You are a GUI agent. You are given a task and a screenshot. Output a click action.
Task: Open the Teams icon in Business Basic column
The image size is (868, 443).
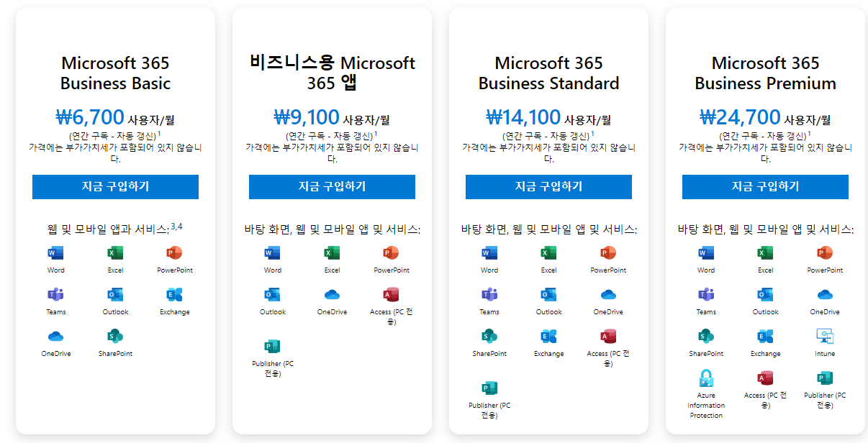coord(55,295)
